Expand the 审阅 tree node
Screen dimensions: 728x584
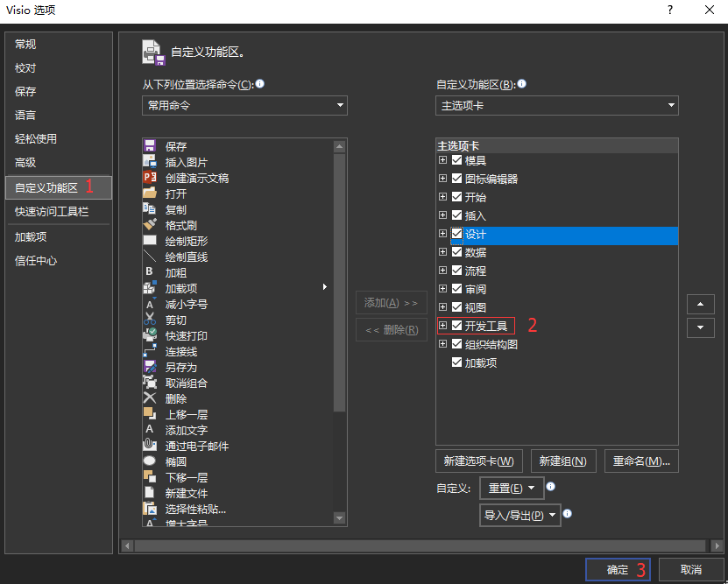(443, 289)
